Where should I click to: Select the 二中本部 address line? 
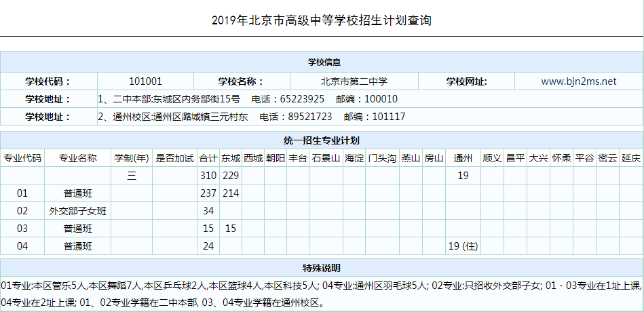(248, 99)
